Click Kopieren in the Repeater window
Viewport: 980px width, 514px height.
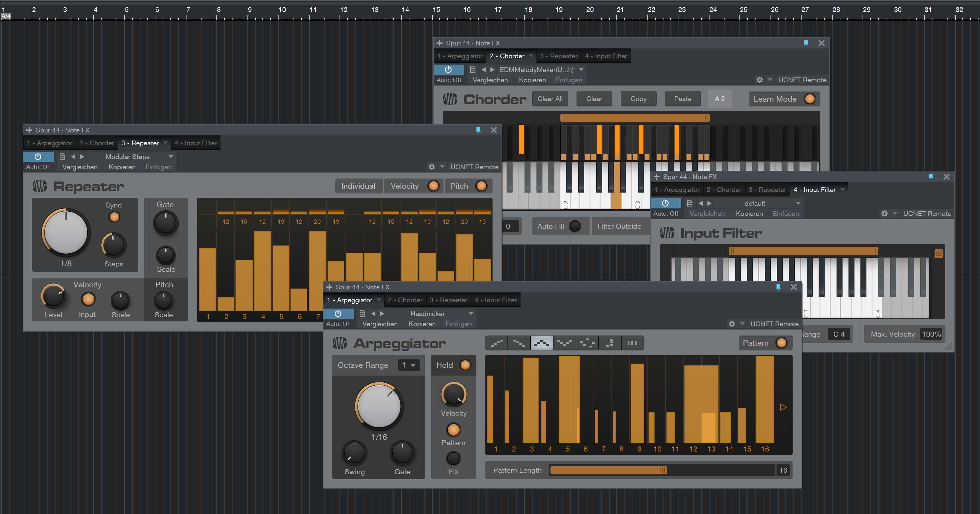point(122,167)
